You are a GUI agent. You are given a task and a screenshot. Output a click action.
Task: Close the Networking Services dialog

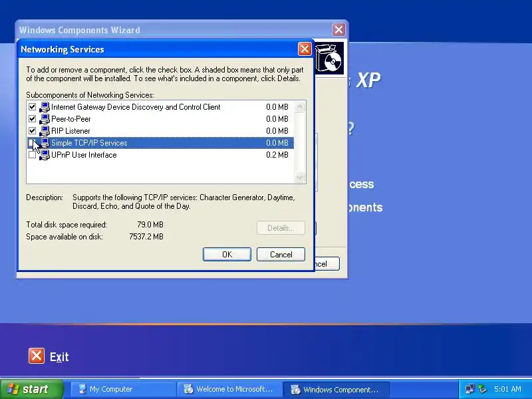point(305,49)
